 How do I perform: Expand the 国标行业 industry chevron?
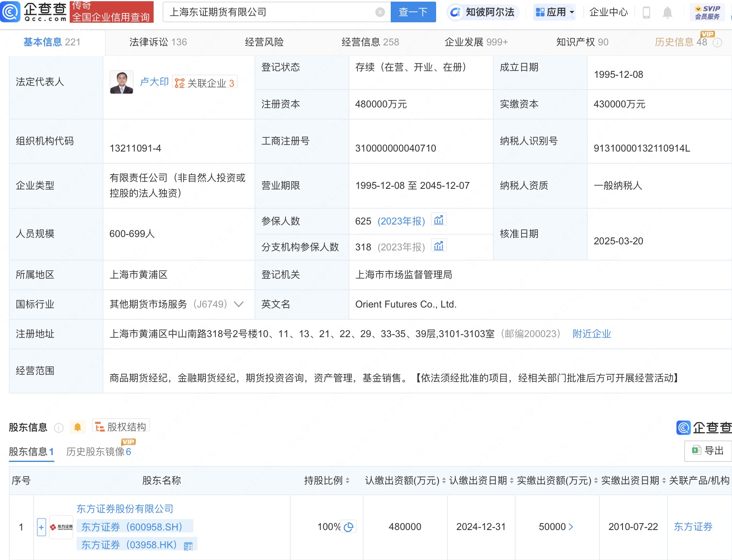[239, 304]
